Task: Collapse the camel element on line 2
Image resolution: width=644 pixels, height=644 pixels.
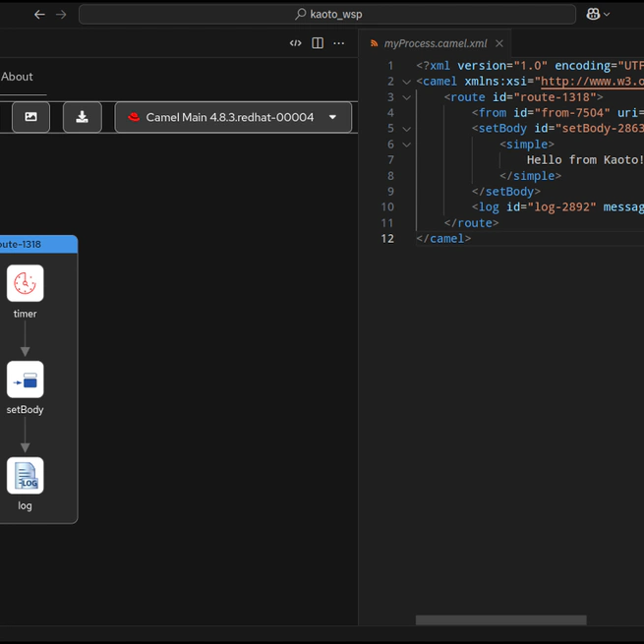Action: pos(407,82)
